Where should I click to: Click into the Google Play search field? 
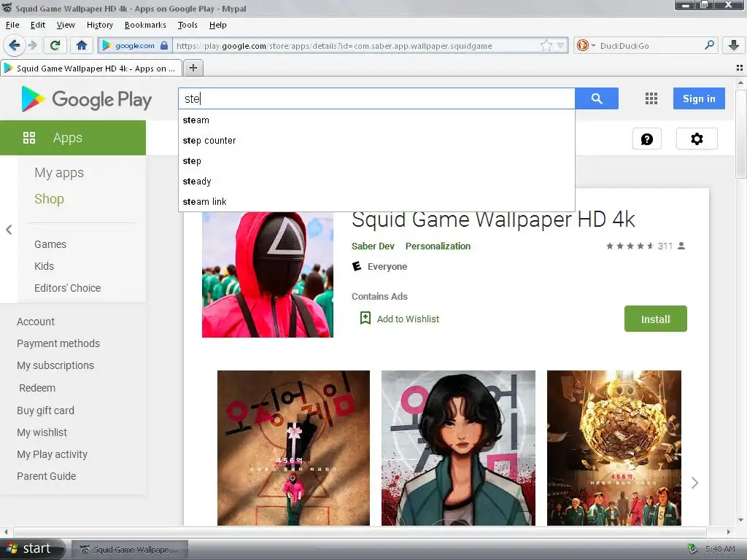point(376,98)
